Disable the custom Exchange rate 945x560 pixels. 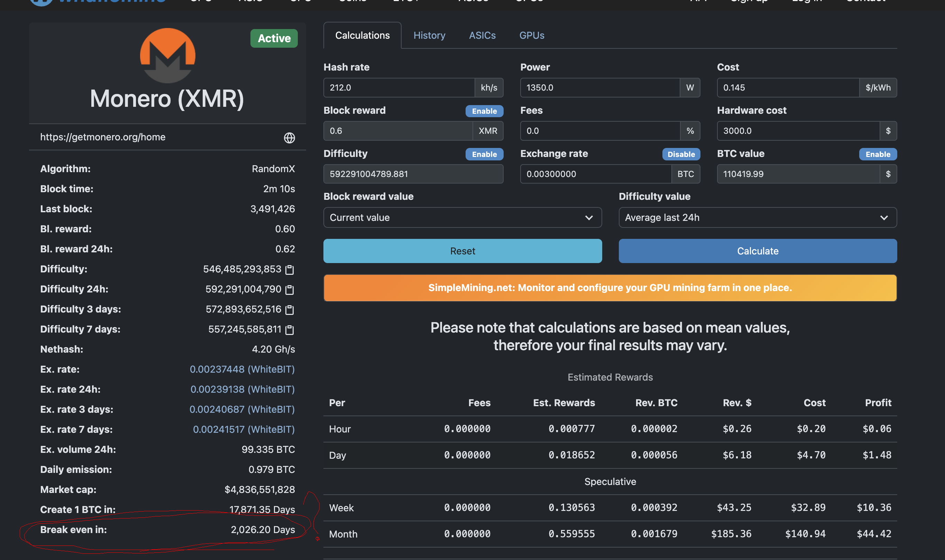tap(681, 154)
